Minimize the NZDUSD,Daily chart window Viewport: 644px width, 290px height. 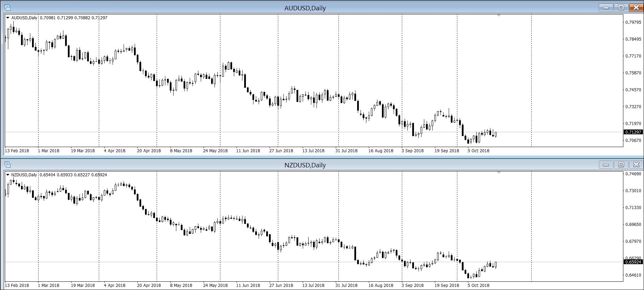click(x=606, y=165)
